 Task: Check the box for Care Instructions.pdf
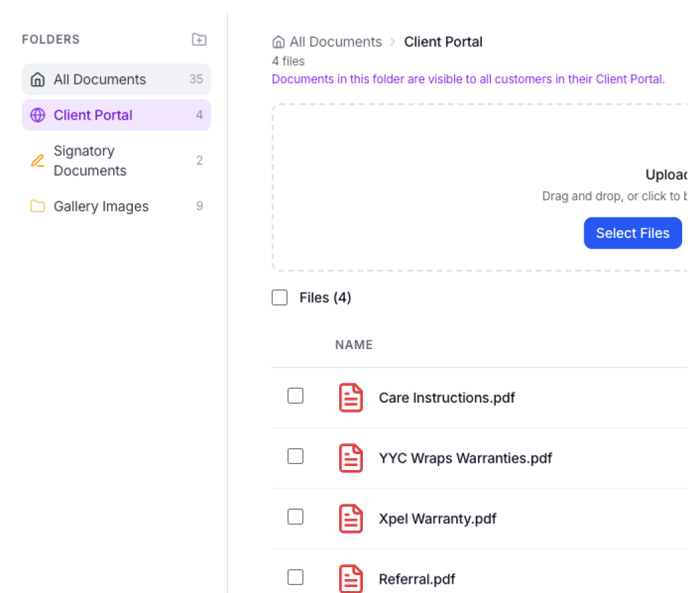pyautogui.click(x=295, y=395)
